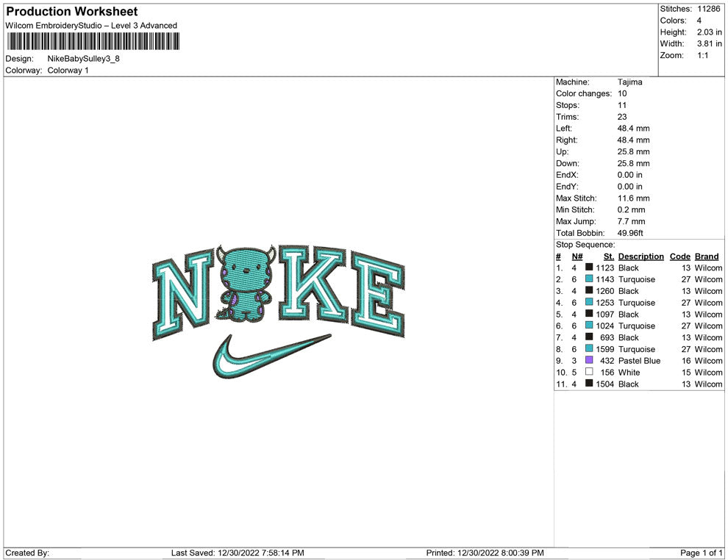Click the 'Page 1 of 1' footer text

pyautogui.click(x=701, y=553)
